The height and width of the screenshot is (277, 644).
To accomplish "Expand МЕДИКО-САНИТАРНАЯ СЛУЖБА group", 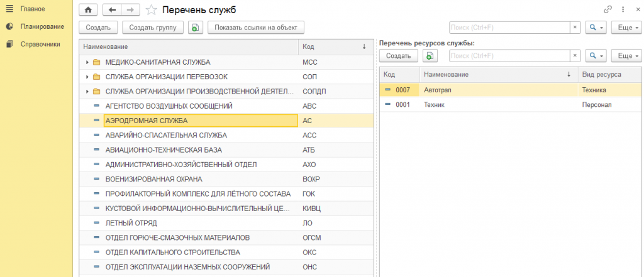I will [87, 62].
